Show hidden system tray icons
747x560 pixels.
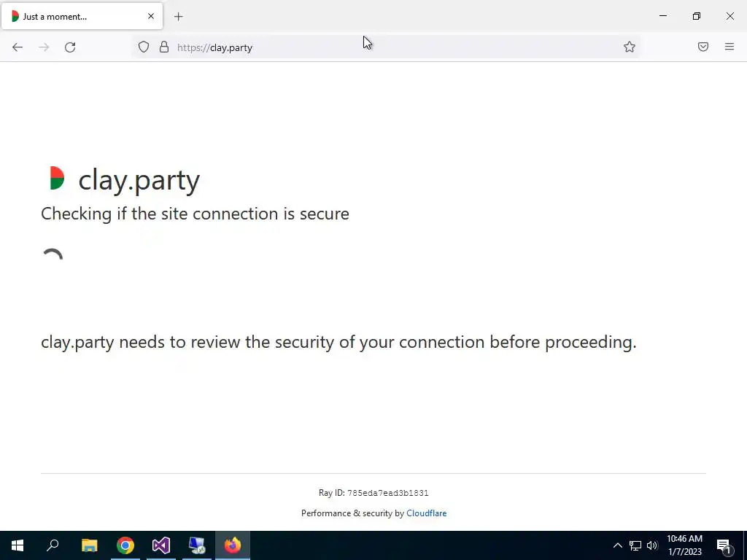617,545
